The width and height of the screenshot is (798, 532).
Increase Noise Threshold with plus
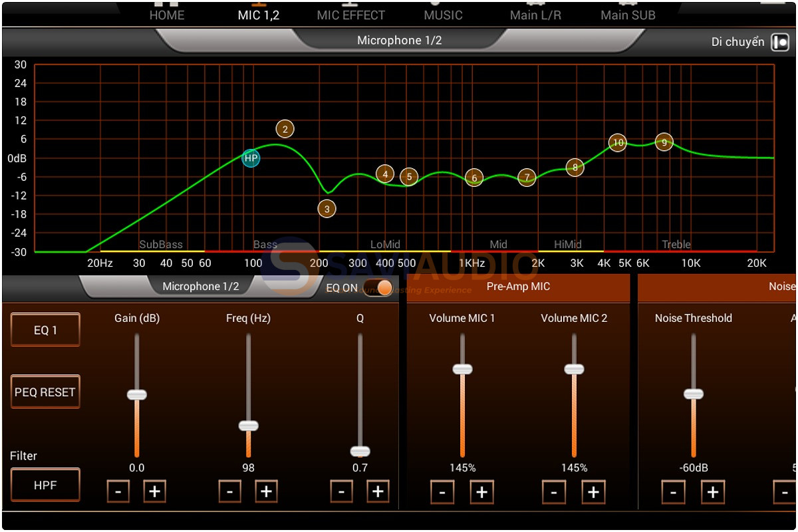click(713, 491)
